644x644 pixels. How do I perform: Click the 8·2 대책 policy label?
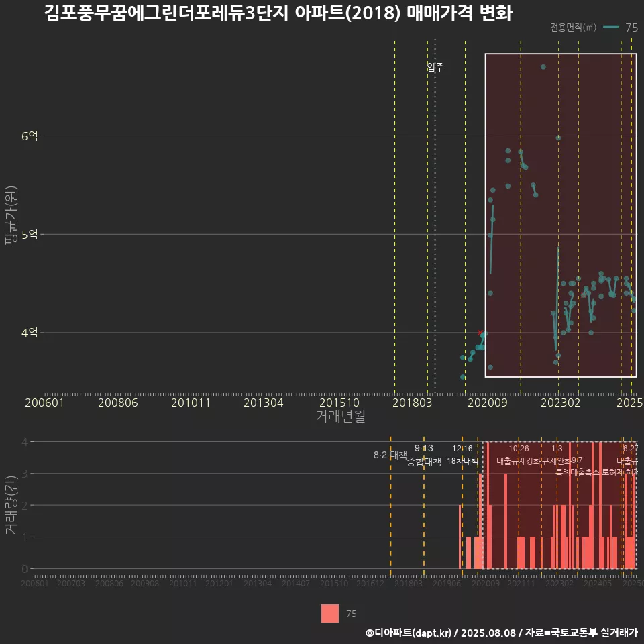click(x=390, y=455)
